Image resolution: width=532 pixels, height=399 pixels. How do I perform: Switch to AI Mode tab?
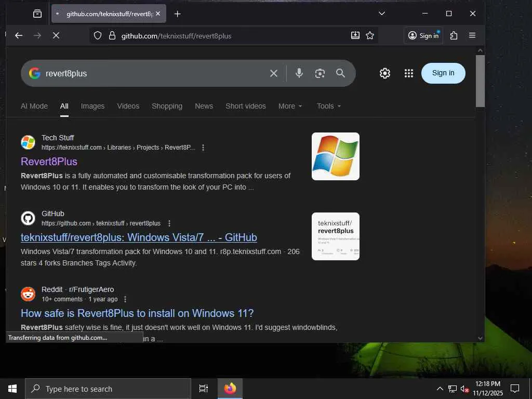coord(34,106)
